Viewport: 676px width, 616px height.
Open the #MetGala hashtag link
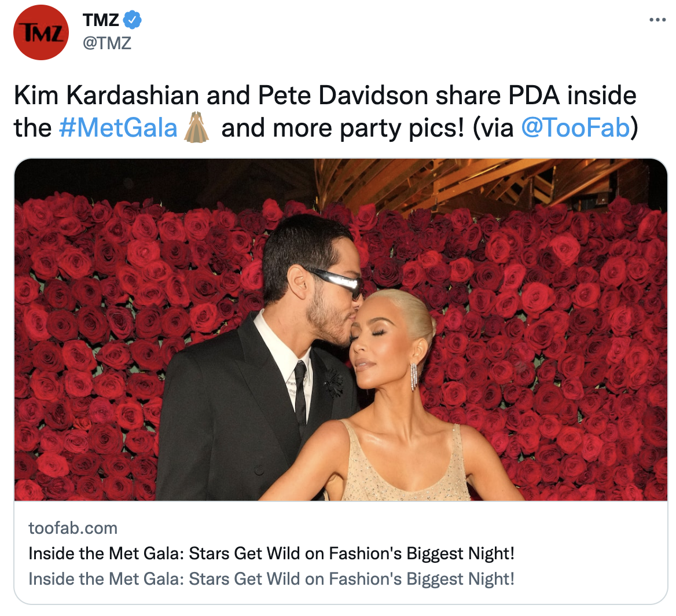pos(118,128)
